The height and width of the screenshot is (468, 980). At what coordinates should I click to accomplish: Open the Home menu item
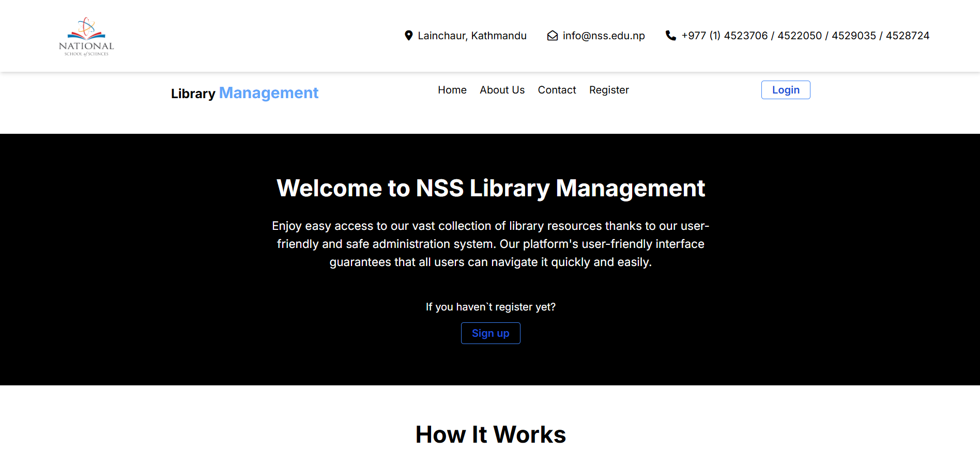[x=452, y=90]
